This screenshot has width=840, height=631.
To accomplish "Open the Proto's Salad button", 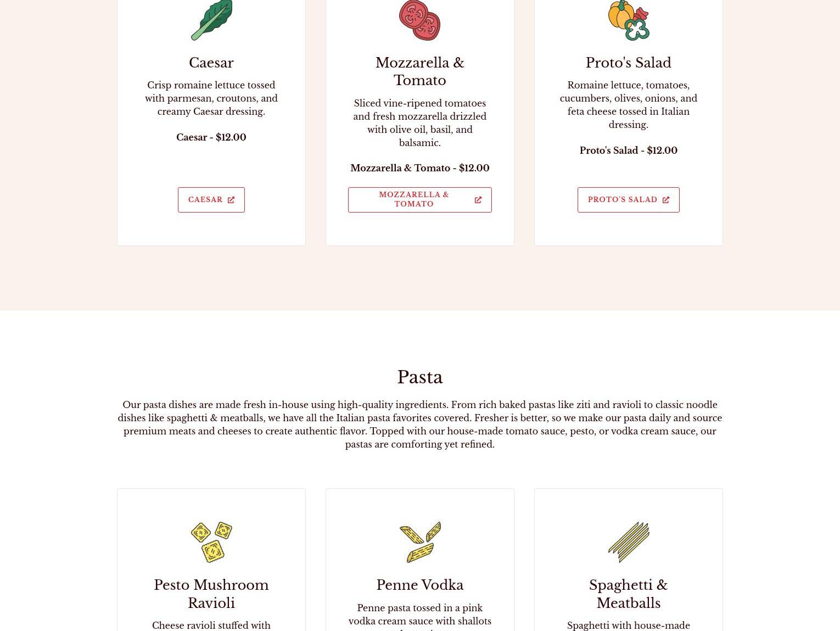I will [629, 200].
